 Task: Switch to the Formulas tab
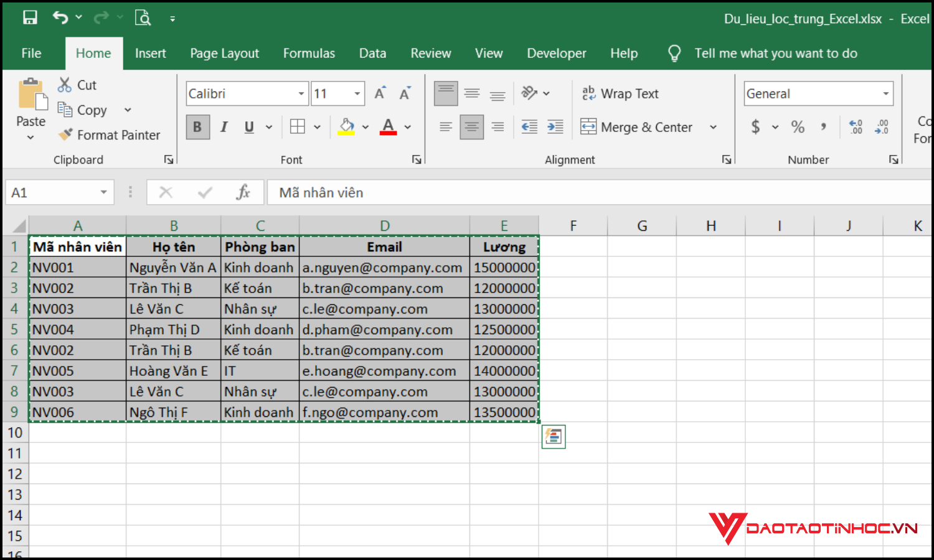click(309, 54)
